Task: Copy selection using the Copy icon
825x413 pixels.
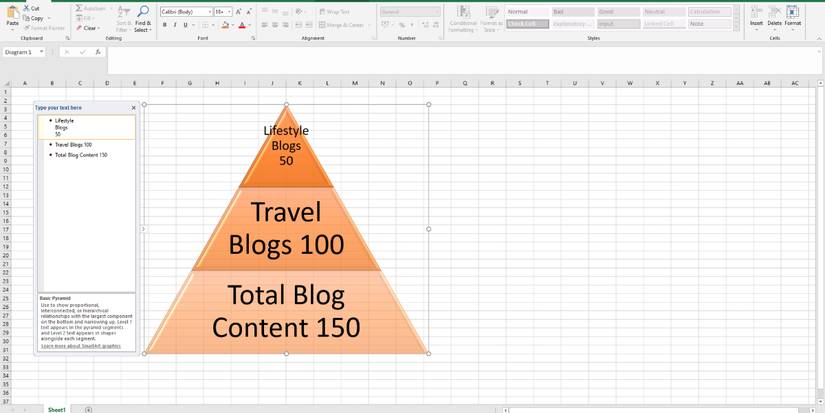Action: [x=26, y=18]
